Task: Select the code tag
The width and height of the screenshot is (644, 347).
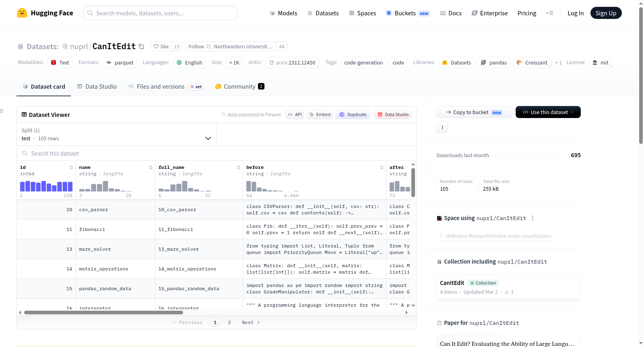Action: [x=398, y=62]
